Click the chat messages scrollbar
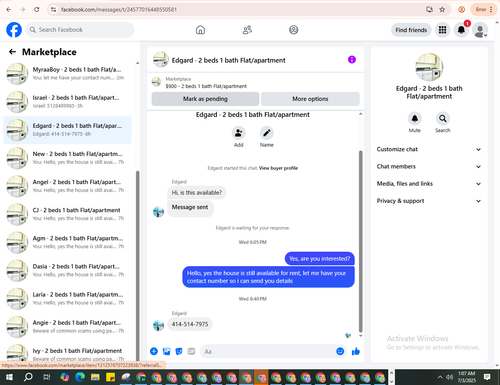Viewport: 500px width, 385px height. pyautogui.click(x=360, y=241)
